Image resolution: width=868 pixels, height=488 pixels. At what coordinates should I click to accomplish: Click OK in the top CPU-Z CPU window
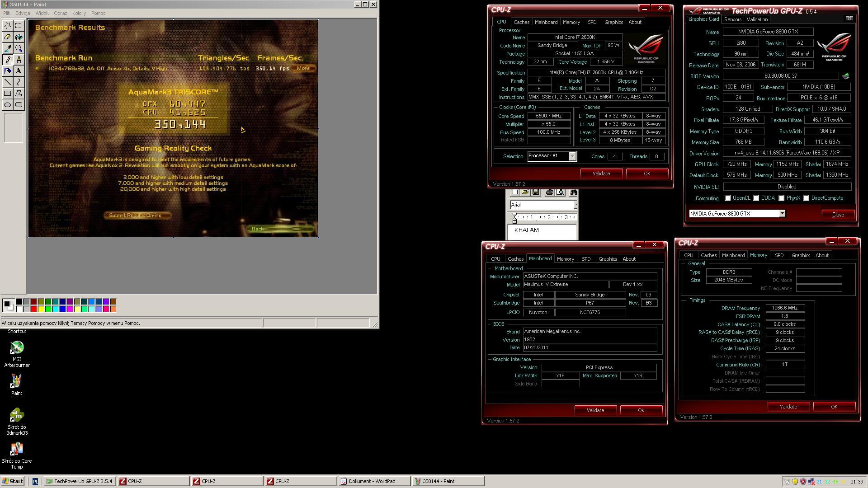pos(647,174)
